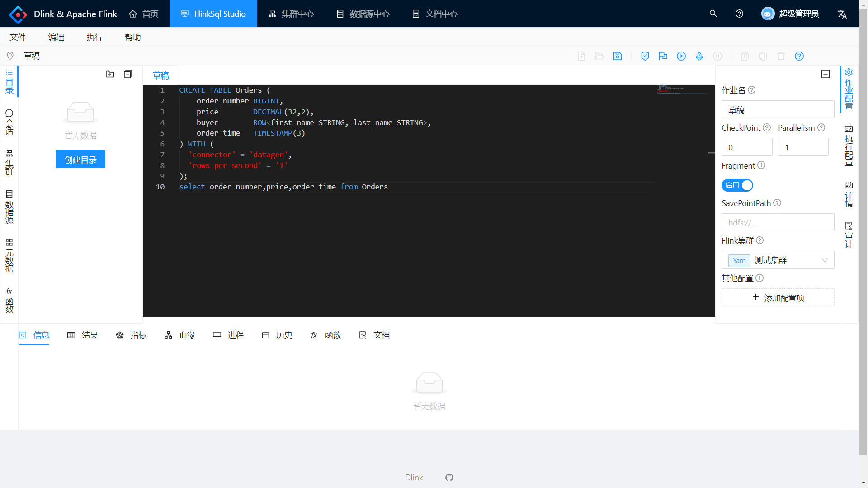Screen dimensions: 868x488
Task: Run the SQL with play icon
Action: click(681, 56)
